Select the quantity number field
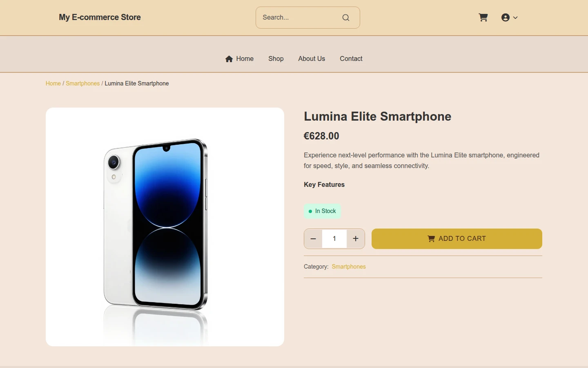The height and width of the screenshot is (368, 588). (334, 239)
